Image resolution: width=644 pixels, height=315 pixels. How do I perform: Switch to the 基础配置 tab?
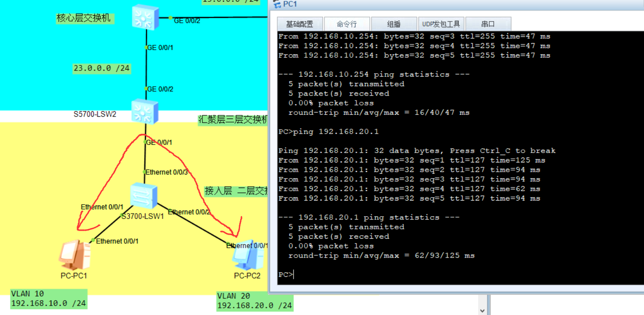tap(299, 23)
